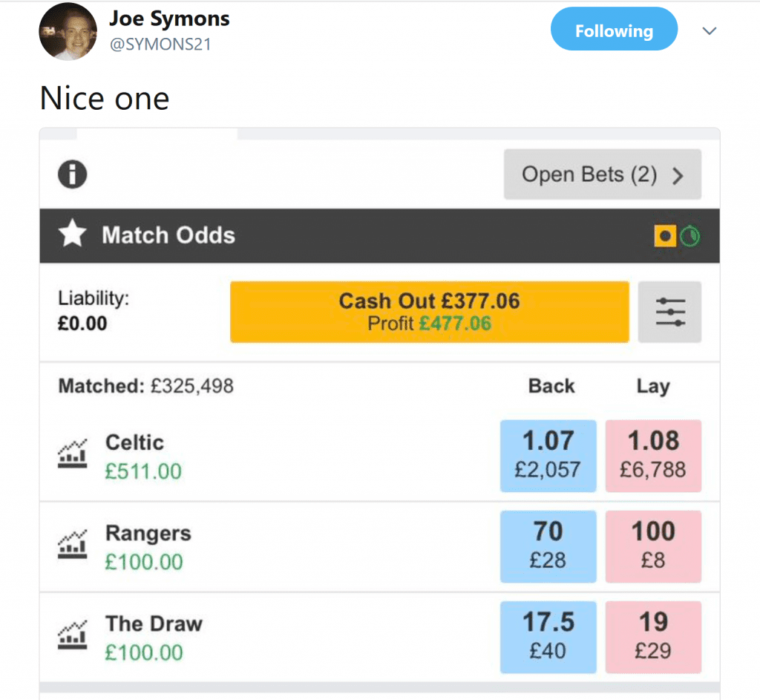Back The Draw at 17.5
Viewport: 760px width, 700px height.
click(548, 637)
